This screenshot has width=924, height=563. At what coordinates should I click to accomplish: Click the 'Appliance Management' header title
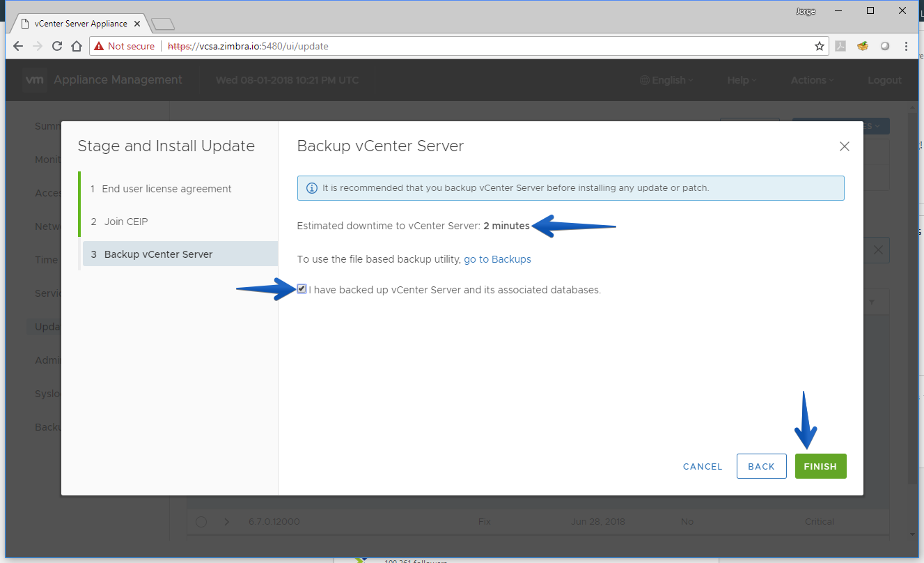coord(118,79)
